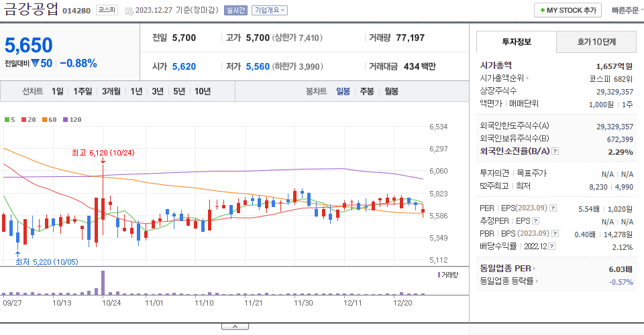Image resolution: width=644 pixels, height=335 pixels.
Task: Click the red 20-day moving average legend
Action: click(28, 120)
